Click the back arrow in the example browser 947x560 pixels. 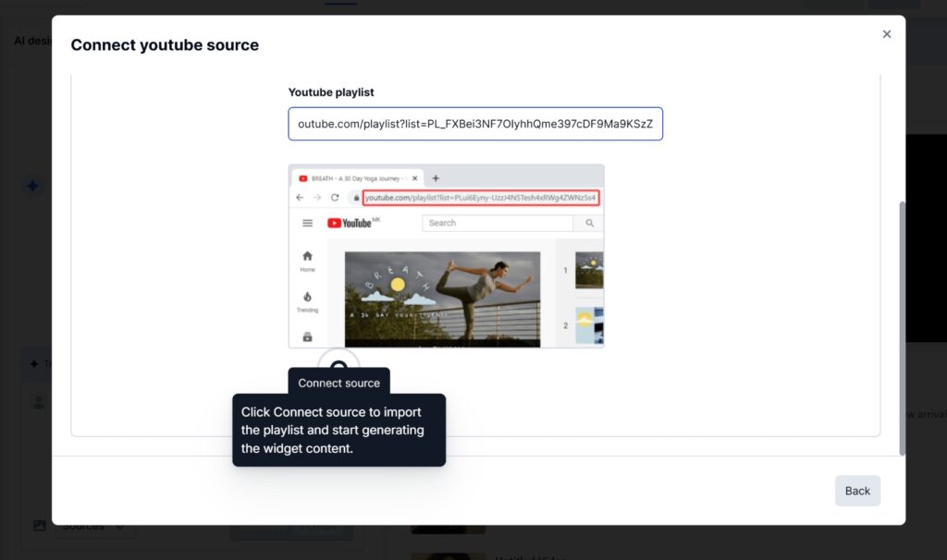[x=298, y=196]
